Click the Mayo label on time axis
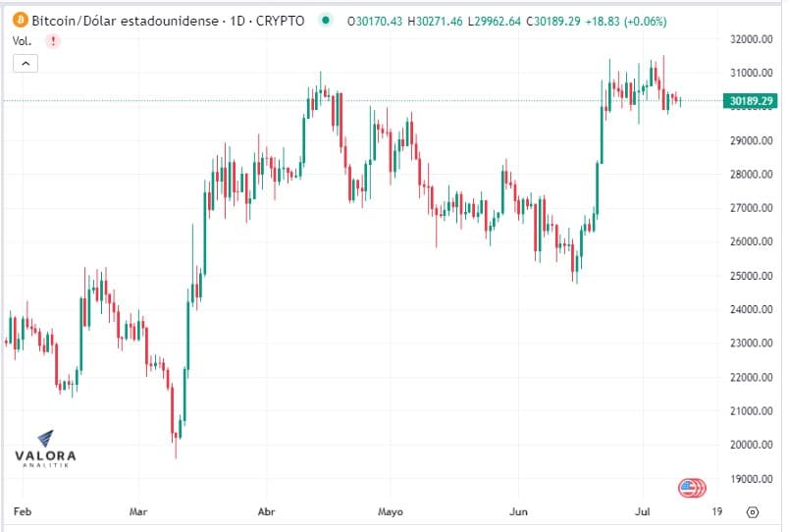Viewport: 788px width, 532px height. pos(391,511)
